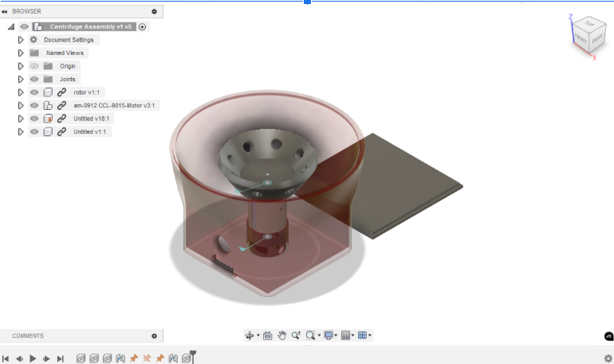Click the Look At icon
This screenshot has width=614, height=364.
pos(268,336)
